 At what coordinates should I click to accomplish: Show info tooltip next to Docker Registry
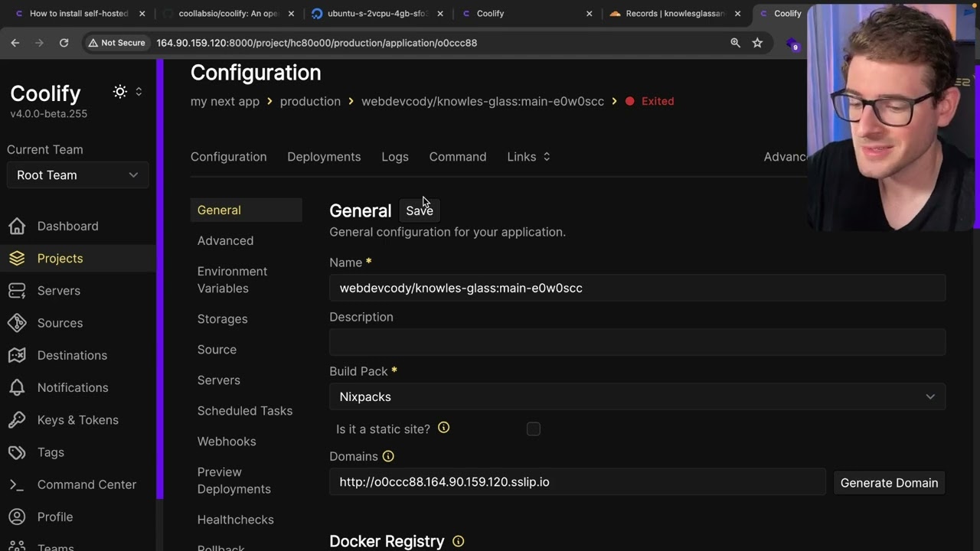tap(458, 541)
